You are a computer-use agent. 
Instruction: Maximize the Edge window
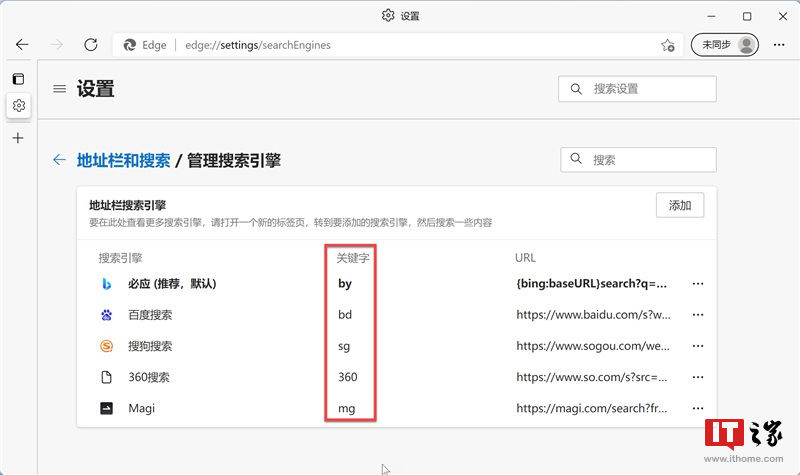[x=747, y=16]
